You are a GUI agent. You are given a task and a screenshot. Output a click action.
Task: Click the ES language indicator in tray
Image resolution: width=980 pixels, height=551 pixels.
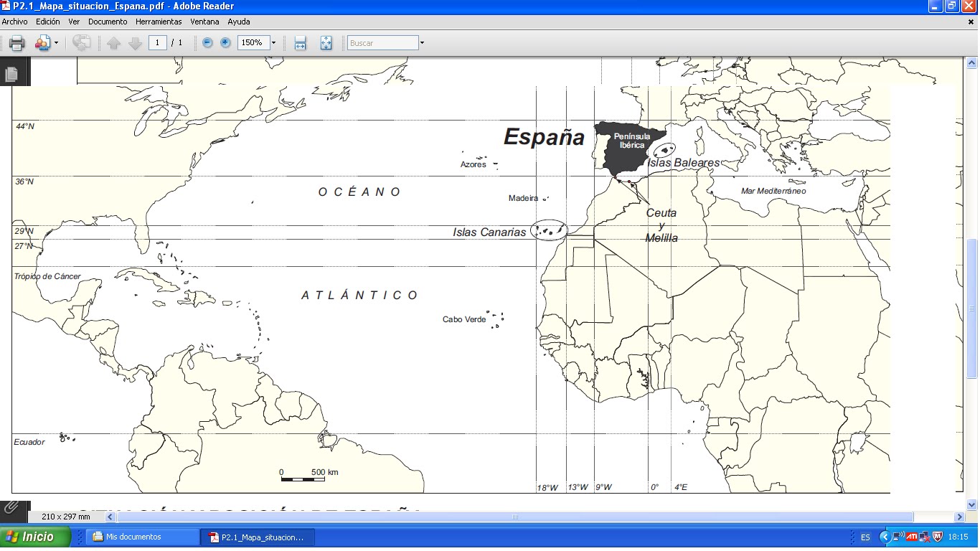coord(865,537)
